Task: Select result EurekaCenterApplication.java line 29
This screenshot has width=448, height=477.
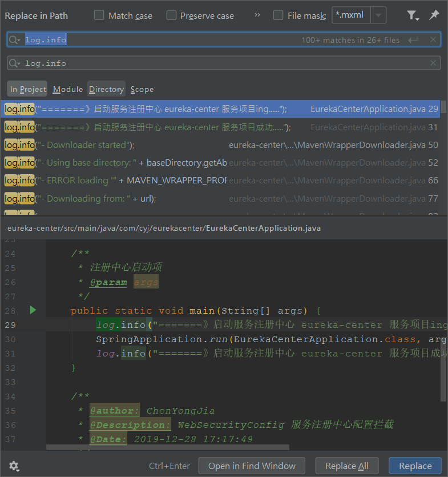Action: pos(220,109)
